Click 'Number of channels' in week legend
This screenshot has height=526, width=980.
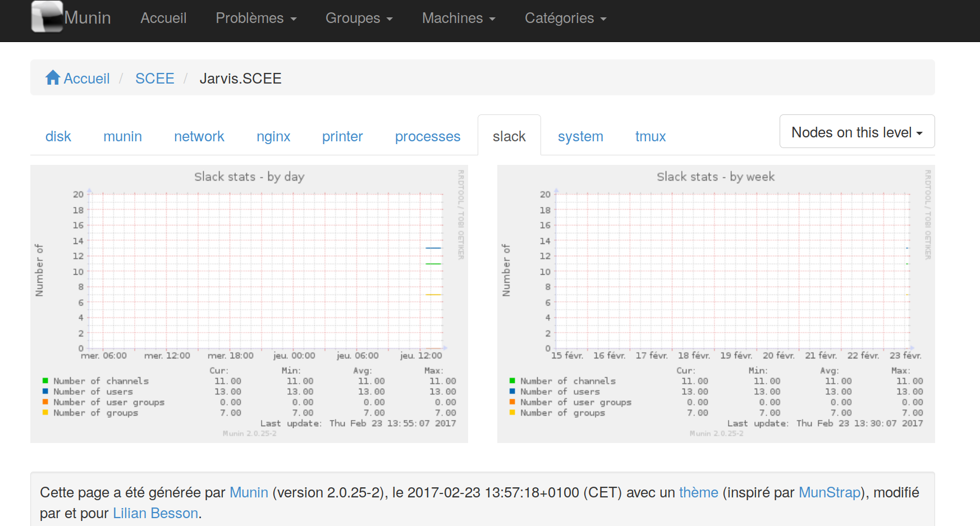point(568,381)
